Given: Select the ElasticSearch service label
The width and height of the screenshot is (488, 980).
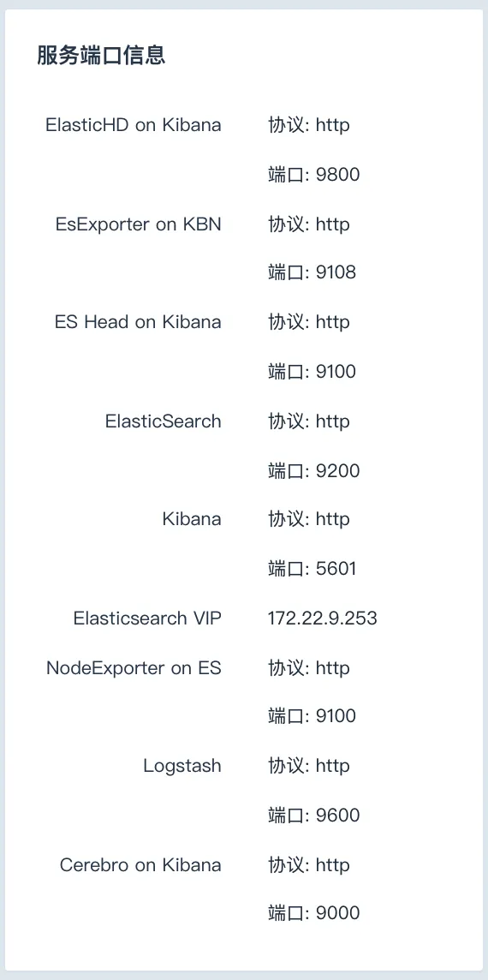Looking at the screenshot, I should [163, 421].
